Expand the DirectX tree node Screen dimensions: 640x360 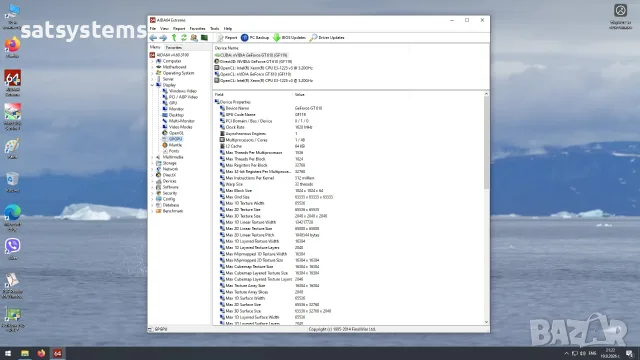[x=153, y=175]
